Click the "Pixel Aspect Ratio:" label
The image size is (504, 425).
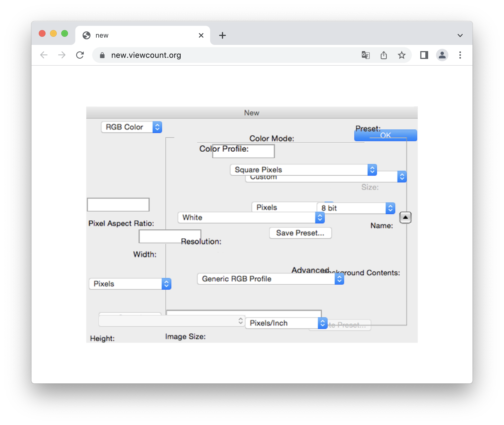click(x=121, y=223)
